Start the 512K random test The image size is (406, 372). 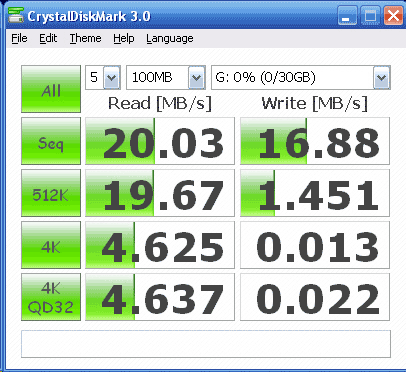51,193
